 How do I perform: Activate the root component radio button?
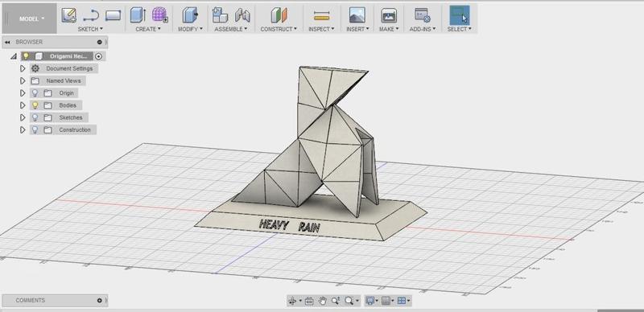(x=98, y=56)
